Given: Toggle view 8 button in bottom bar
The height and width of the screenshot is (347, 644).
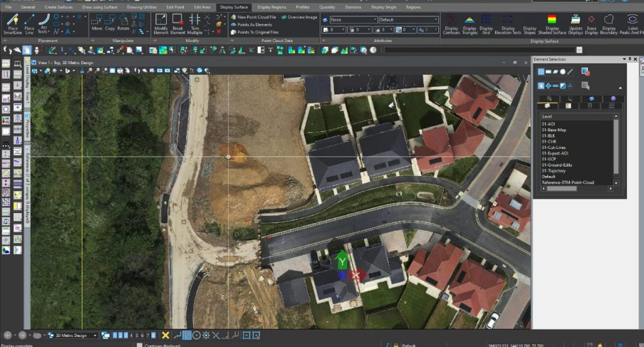Looking at the screenshot, I should 153,336.
